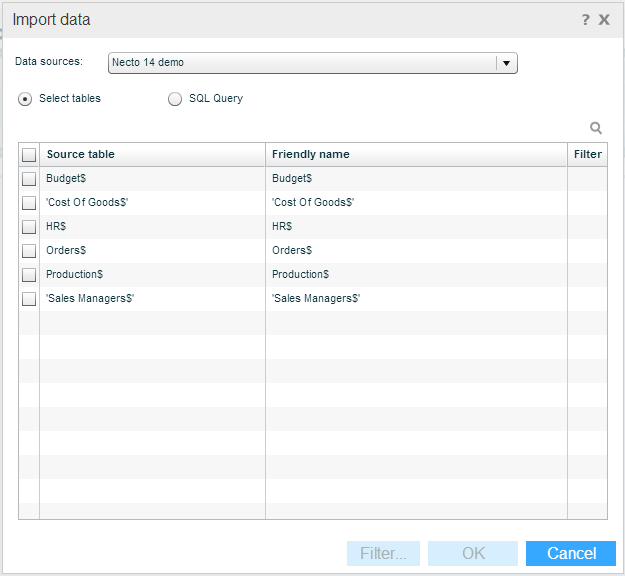Select the 'Select tables' radio button
This screenshot has width=625, height=576.
coord(25,99)
